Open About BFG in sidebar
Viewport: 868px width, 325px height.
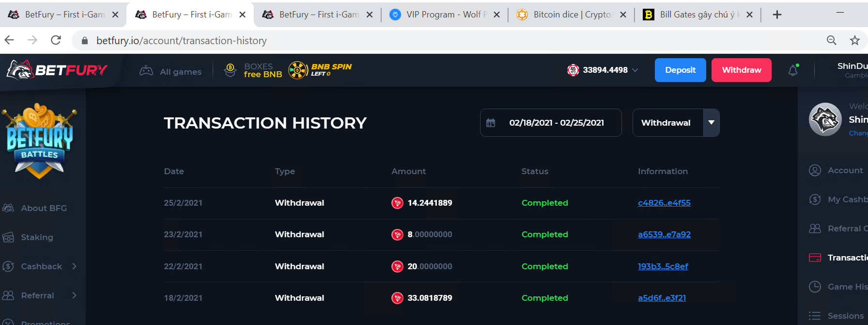coord(34,208)
